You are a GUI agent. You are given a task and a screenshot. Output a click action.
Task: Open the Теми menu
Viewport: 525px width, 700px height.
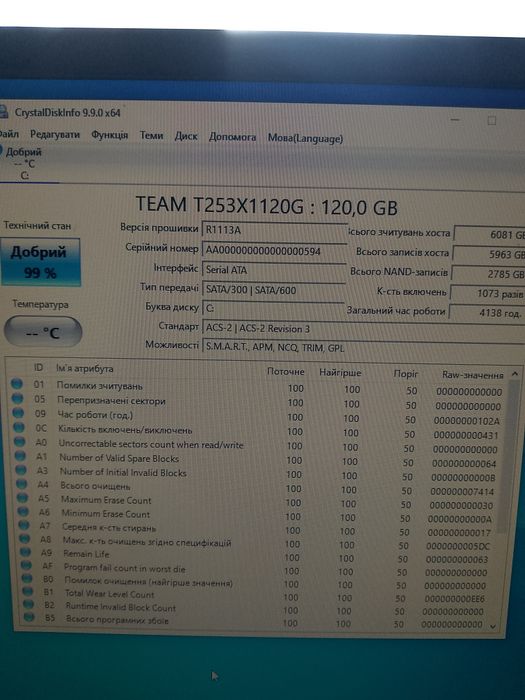[x=151, y=135]
